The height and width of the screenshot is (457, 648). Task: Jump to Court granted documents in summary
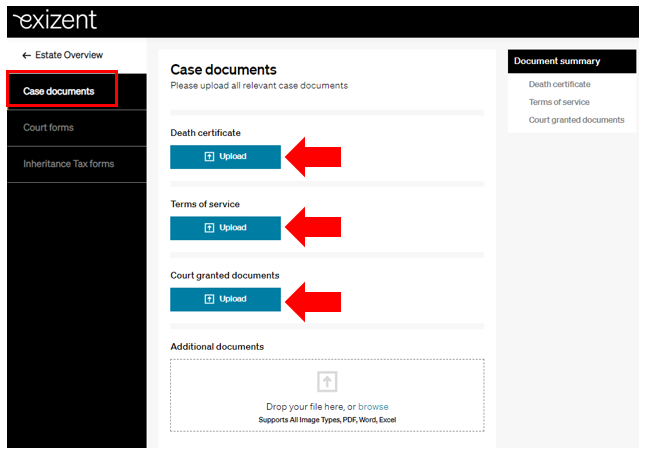pyautogui.click(x=577, y=120)
